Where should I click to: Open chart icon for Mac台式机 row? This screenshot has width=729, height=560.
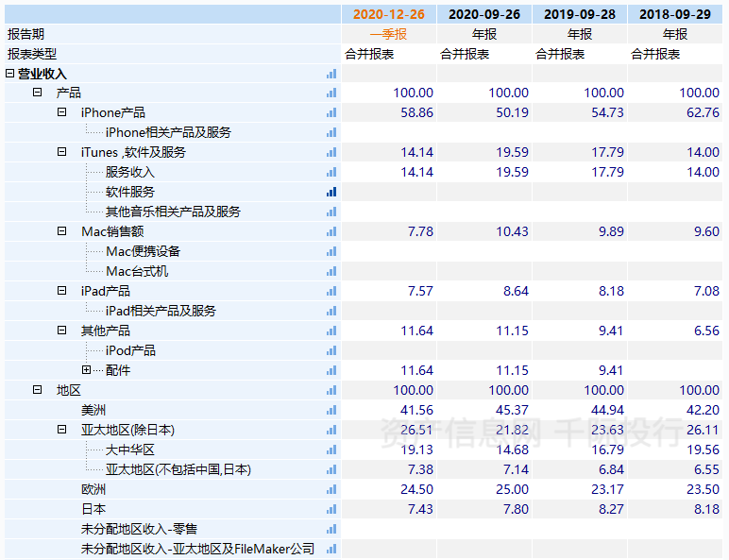pos(331,271)
